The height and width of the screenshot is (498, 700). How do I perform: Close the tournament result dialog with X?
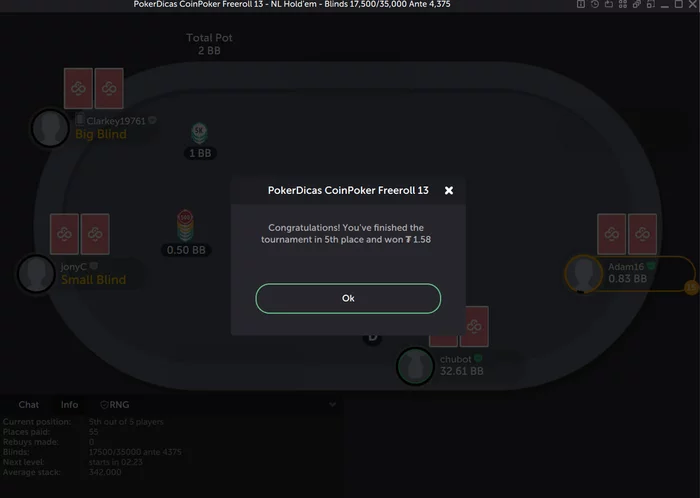tap(449, 191)
